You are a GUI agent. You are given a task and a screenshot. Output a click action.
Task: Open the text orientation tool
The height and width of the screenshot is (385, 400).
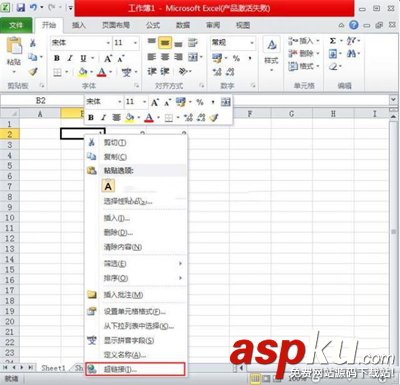click(x=183, y=71)
